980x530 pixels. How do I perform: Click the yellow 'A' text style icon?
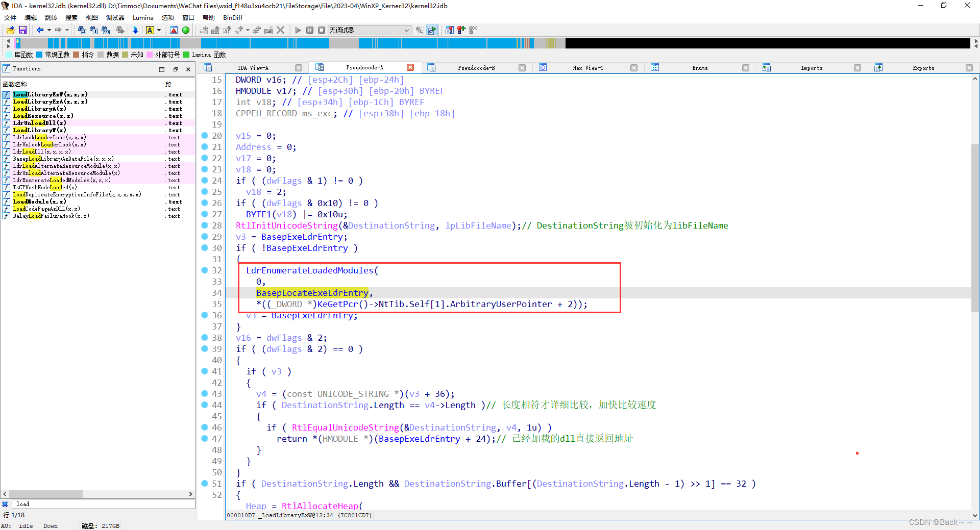[150, 30]
